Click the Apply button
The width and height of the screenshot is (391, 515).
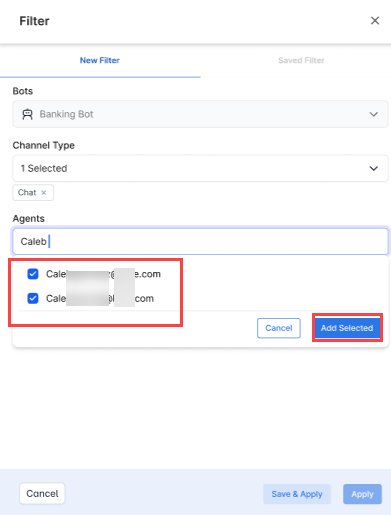362,494
